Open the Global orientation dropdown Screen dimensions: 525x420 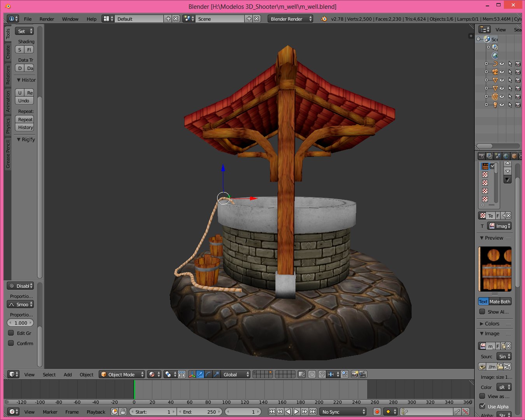tap(236, 374)
